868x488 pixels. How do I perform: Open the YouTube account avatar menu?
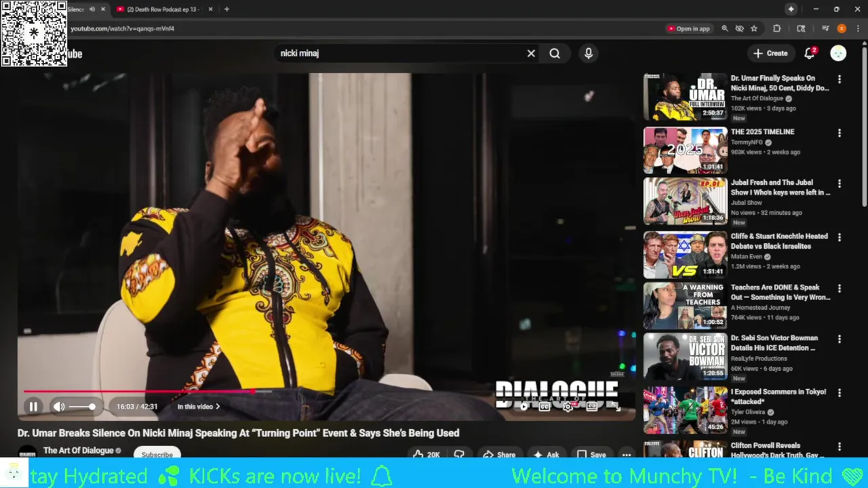tap(838, 53)
